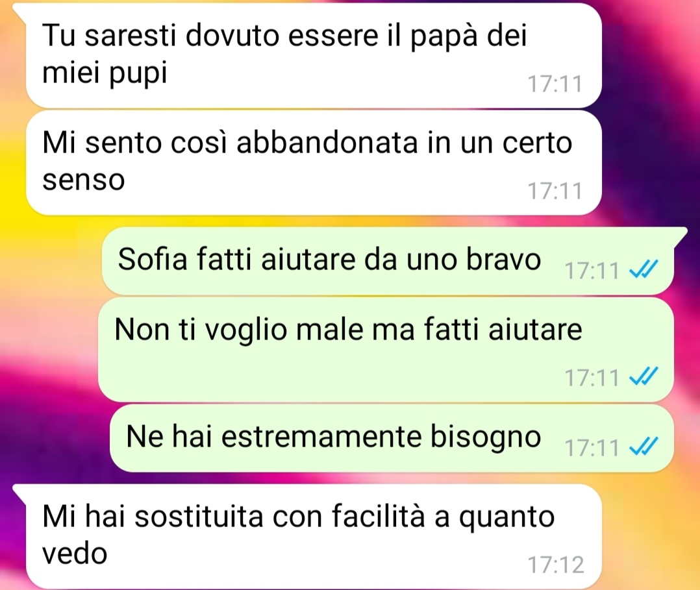Image resolution: width=700 pixels, height=590 pixels.
Task: Tap 17:11 timestamp under 'fatti aiutare' green bubble
Action: click(592, 378)
